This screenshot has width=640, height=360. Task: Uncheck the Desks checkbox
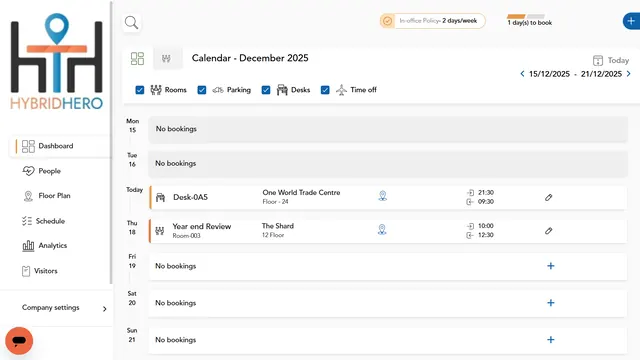tap(266, 90)
